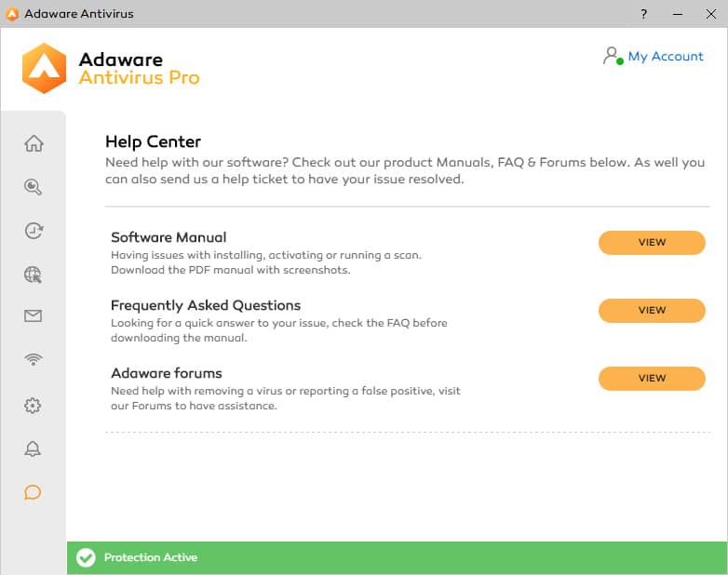
Task: Click the Help Center title
Action: (x=154, y=141)
